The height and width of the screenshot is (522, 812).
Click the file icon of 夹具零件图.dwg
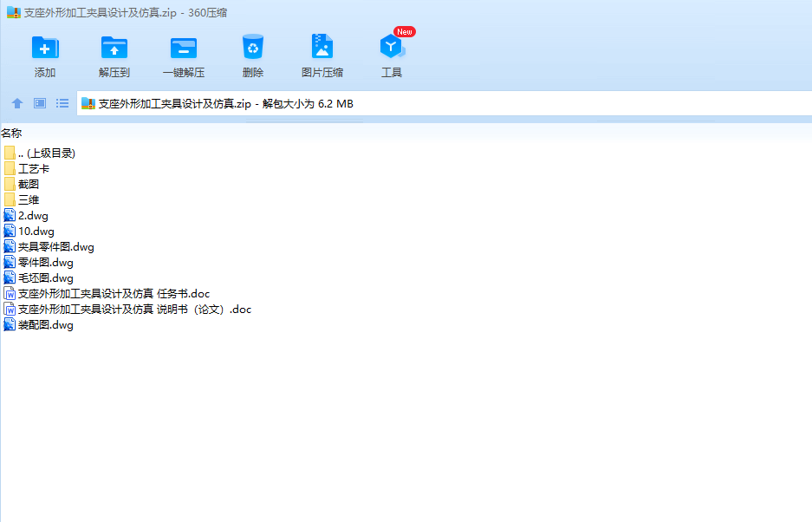click(10, 247)
